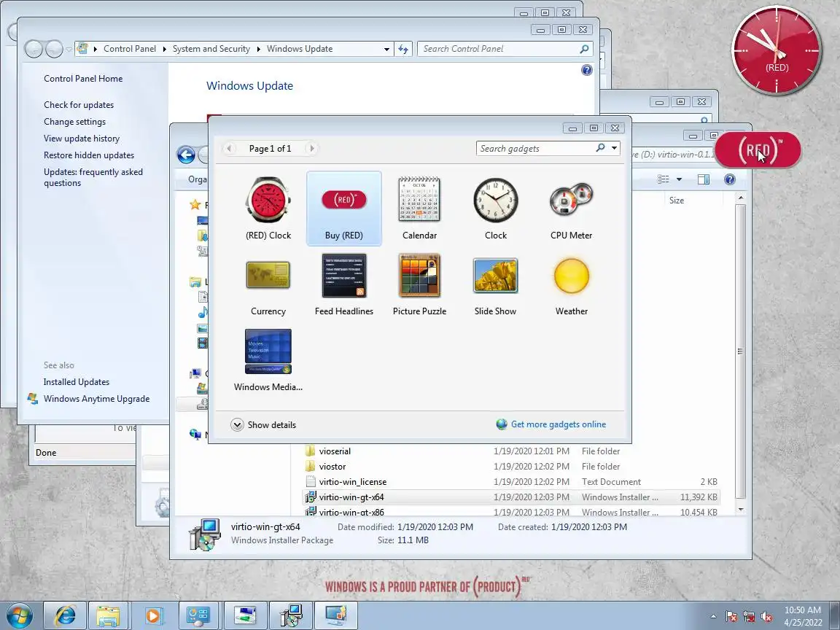Viewport: 840px width, 630px height.
Task: Click the Buy (RED) desktop gadget
Action: coord(758,150)
